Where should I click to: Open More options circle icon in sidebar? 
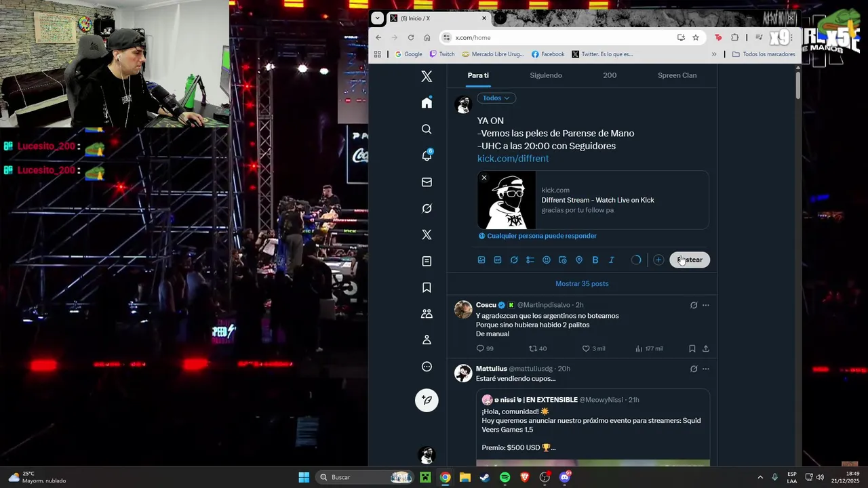(427, 367)
